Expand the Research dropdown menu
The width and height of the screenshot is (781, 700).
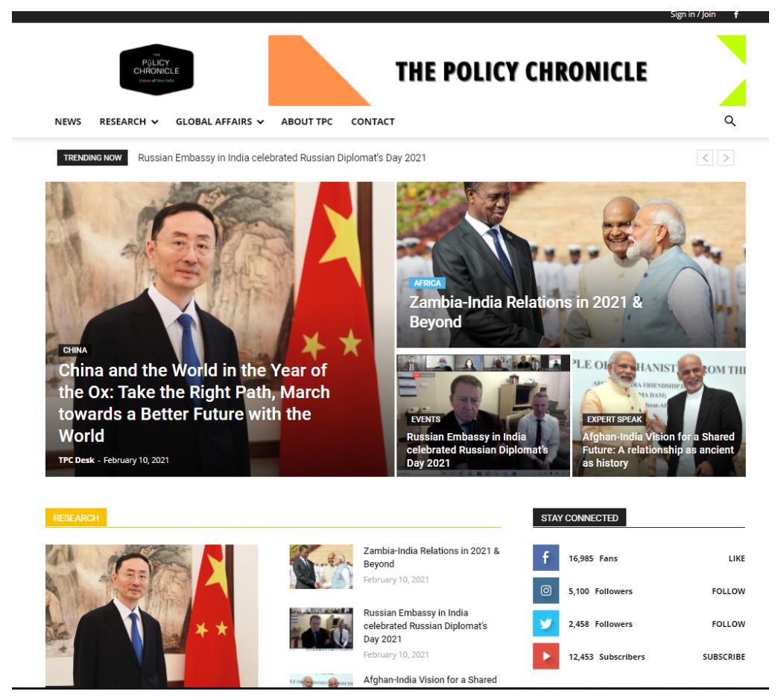point(128,122)
